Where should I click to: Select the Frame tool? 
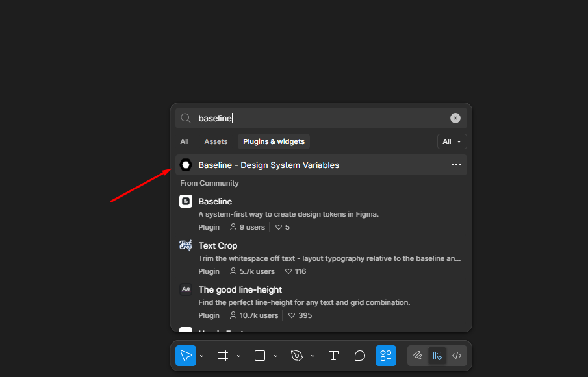[x=223, y=356]
